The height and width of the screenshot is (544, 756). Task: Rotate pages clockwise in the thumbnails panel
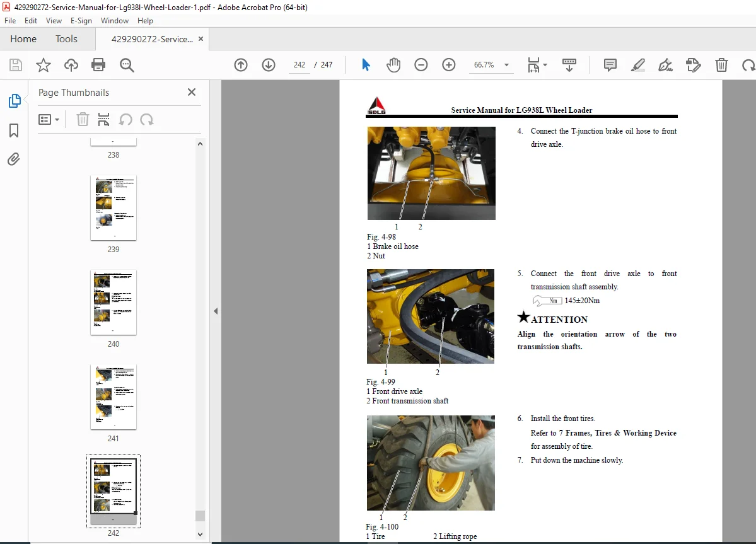click(146, 120)
